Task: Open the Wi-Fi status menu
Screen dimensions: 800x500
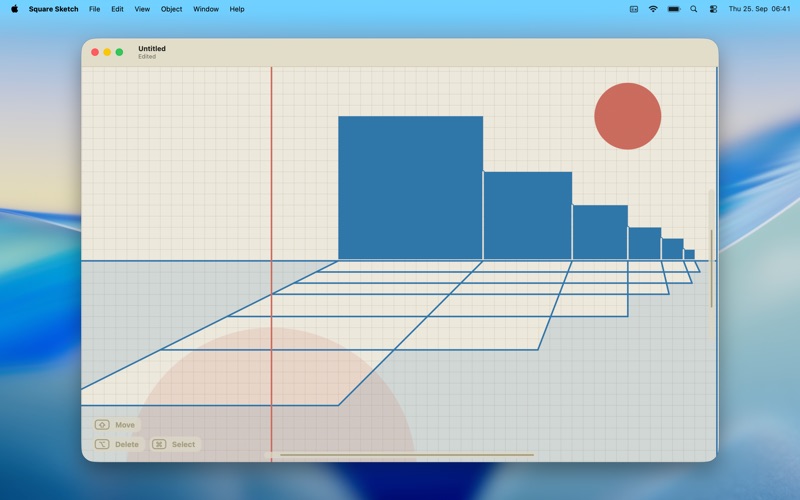Action: pos(653,9)
